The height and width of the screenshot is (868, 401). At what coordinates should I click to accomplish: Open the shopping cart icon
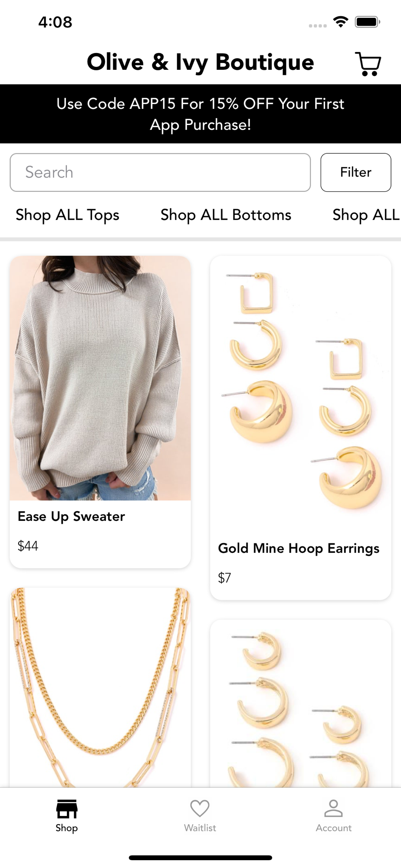pos(368,64)
